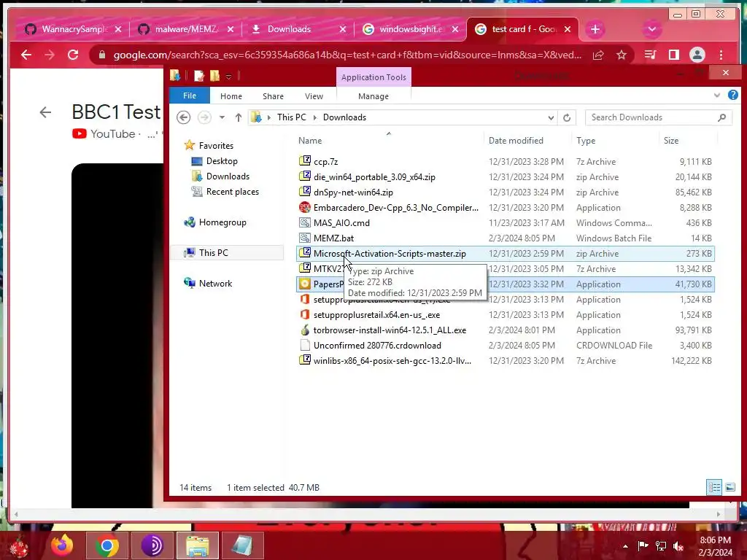Select Recent places in sidebar
The width and height of the screenshot is (747, 560).
[x=233, y=192]
